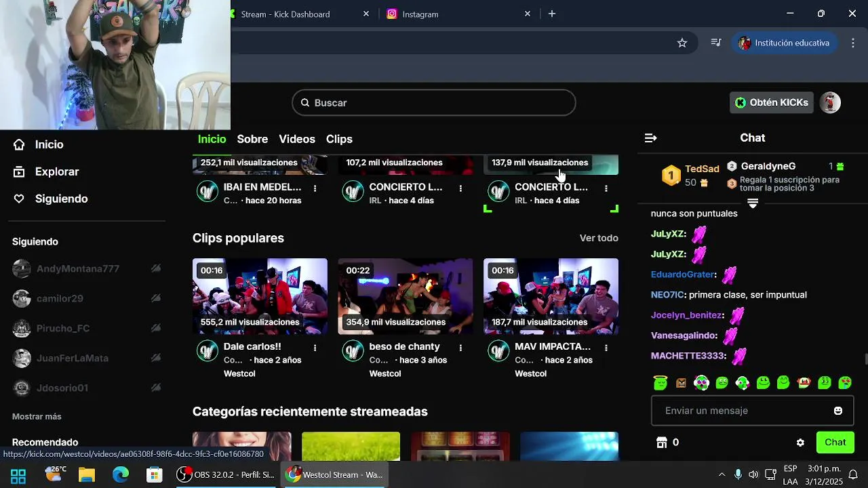Insert the red-headband emote
The width and height of the screenshot is (868, 488).
tap(804, 383)
